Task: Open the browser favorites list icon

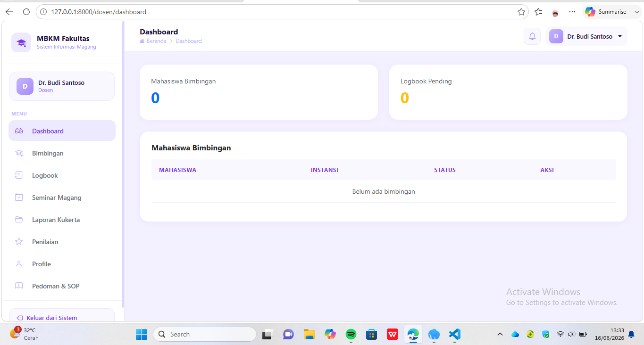Action: (538, 12)
